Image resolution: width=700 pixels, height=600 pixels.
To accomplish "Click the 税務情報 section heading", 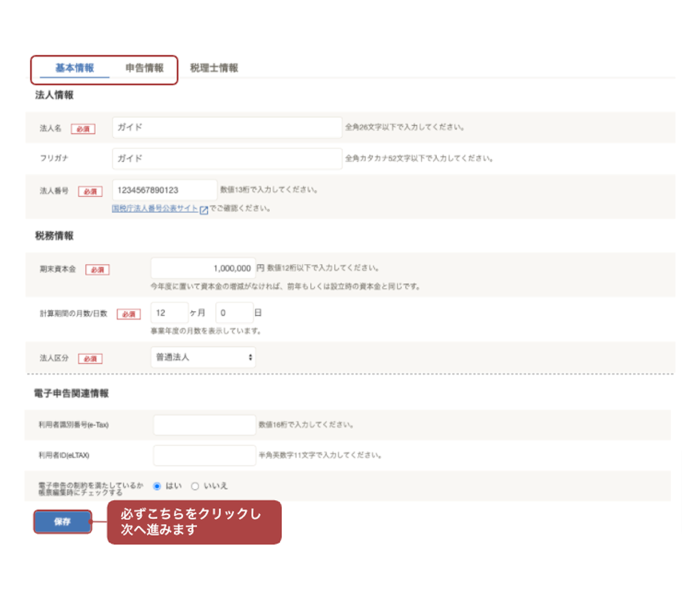I will [54, 236].
